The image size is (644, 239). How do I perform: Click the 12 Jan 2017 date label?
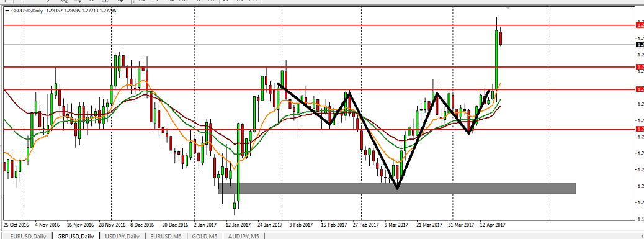click(x=238, y=225)
